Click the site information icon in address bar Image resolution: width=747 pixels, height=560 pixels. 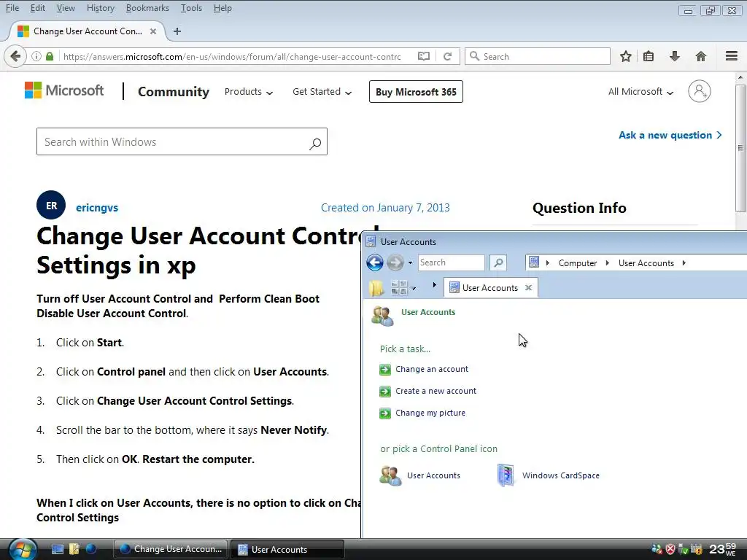(x=36, y=56)
